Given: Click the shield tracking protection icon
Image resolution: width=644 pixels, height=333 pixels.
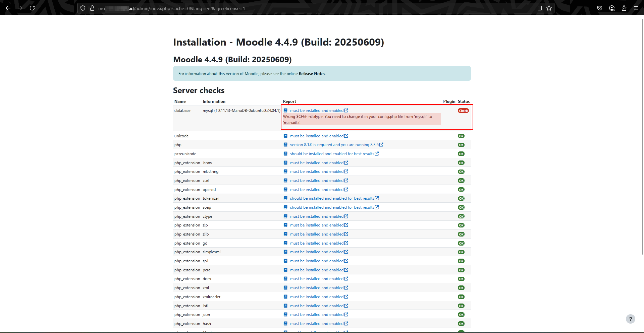Looking at the screenshot, I should pyautogui.click(x=83, y=8).
